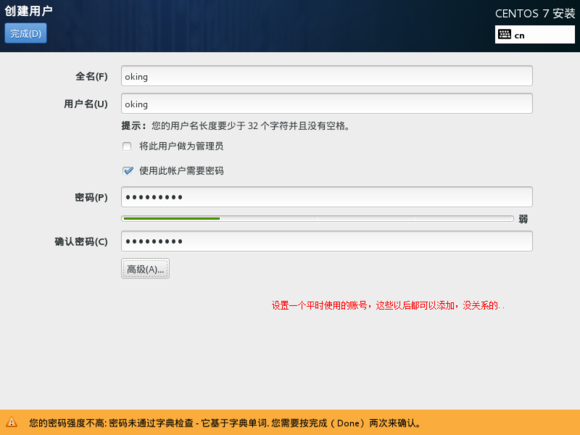Click inside the 确认密码(C) confirm field
580x435 pixels.
point(327,241)
